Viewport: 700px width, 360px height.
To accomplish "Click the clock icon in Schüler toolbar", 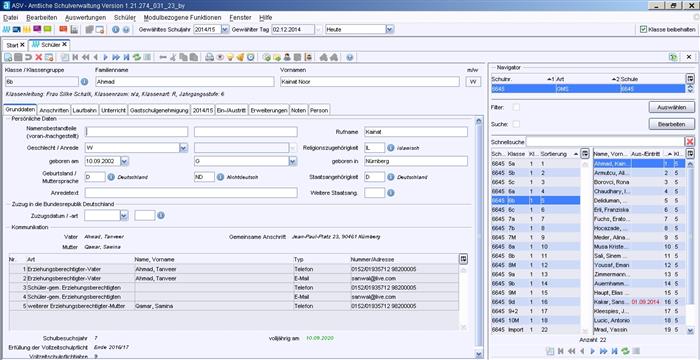I will 251,57.
